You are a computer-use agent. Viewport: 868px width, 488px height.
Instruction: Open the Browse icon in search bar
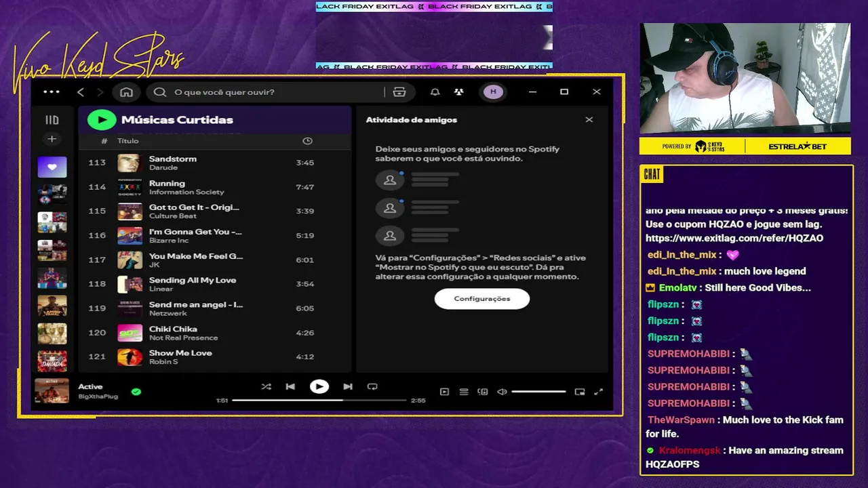point(399,92)
